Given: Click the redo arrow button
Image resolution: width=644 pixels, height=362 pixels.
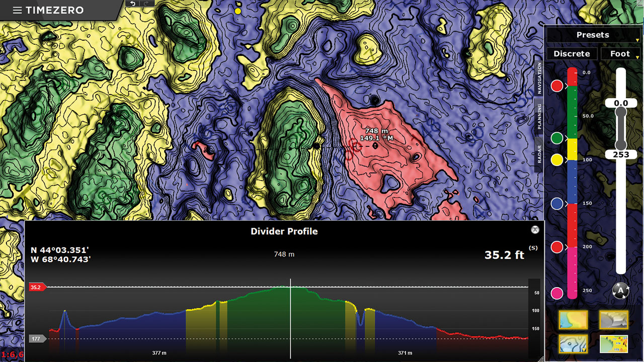Looking at the screenshot, I should tap(146, 4).
